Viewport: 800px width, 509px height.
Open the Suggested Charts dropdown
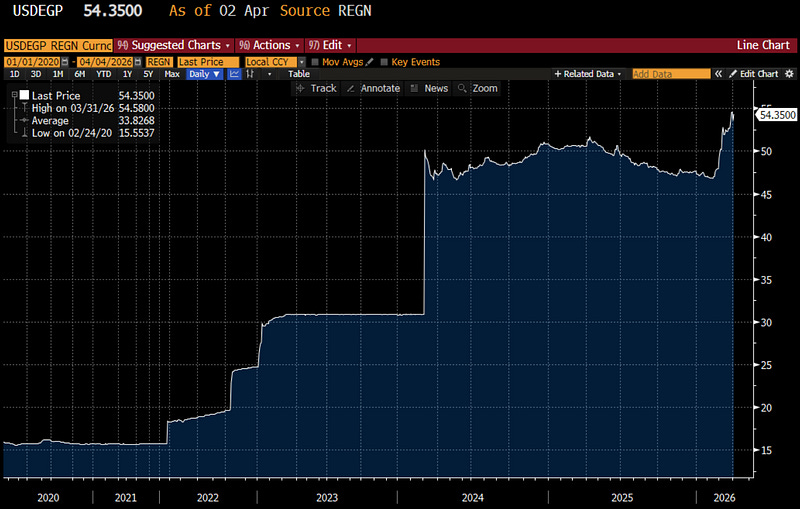(x=174, y=45)
